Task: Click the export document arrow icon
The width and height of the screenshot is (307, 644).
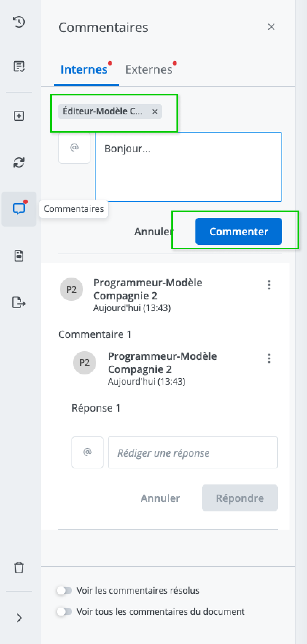Action: [x=19, y=302]
